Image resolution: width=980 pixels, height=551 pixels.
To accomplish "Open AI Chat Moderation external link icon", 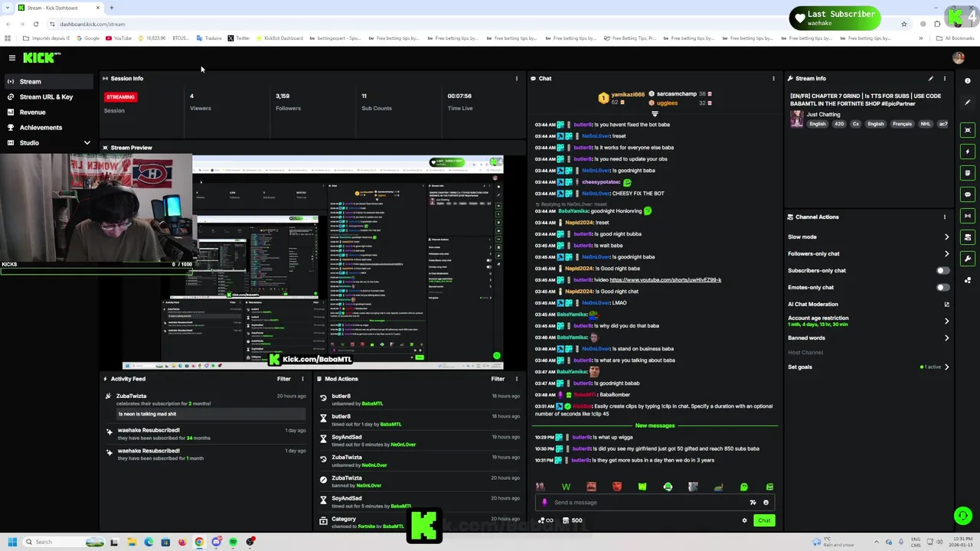I will 946,305.
